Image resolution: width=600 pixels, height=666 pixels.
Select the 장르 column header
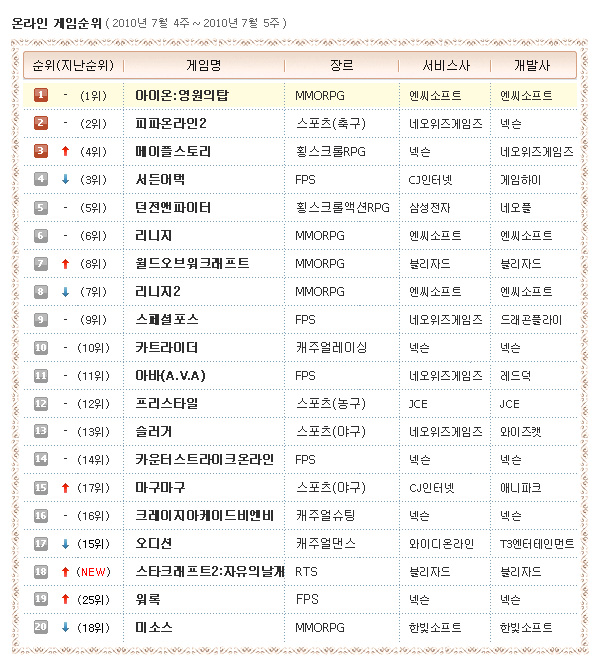coord(341,65)
